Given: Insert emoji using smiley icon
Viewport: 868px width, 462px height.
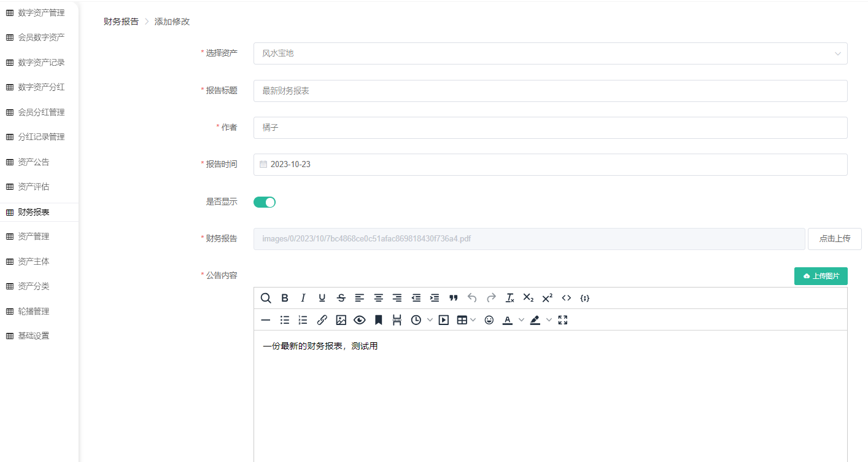Looking at the screenshot, I should pyautogui.click(x=489, y=320).
